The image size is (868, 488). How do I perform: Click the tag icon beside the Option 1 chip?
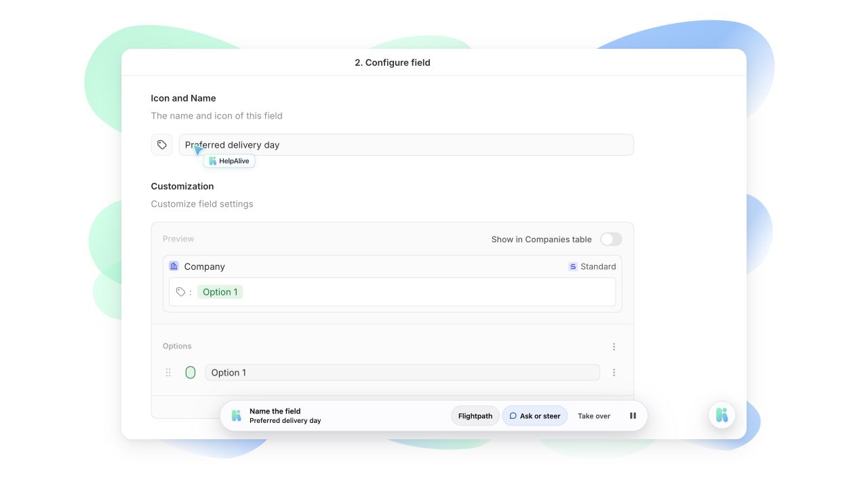click(x=180, y=292)
